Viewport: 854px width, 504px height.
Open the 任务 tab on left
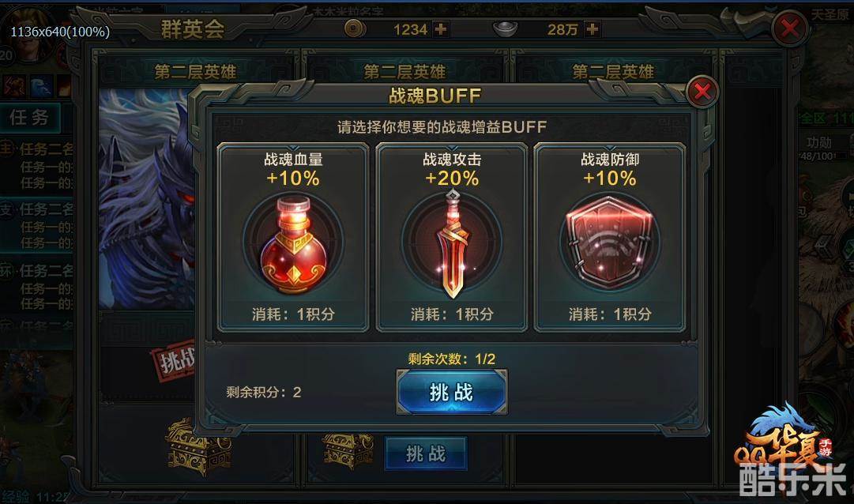click(29, 117)
